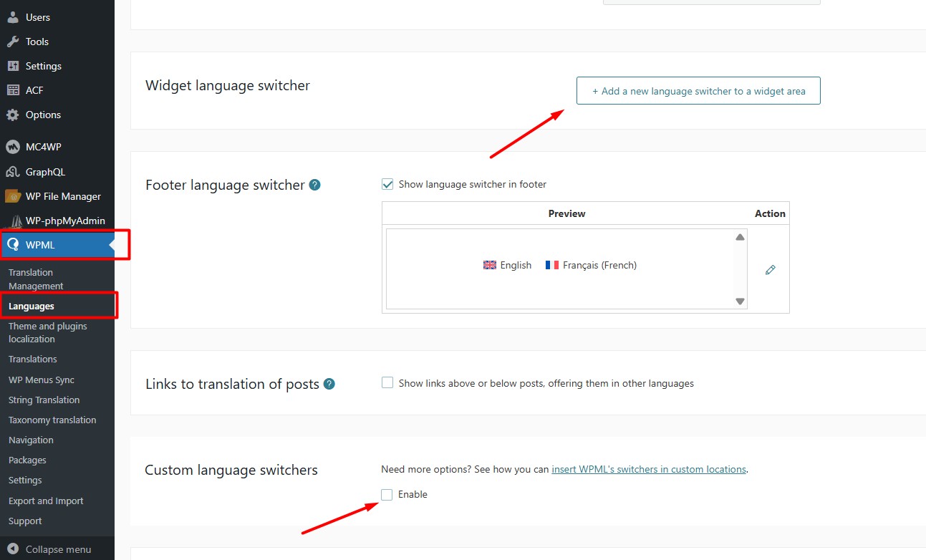
Task: Edit footer language switcher with pencil icon
Action: [771, 270]
